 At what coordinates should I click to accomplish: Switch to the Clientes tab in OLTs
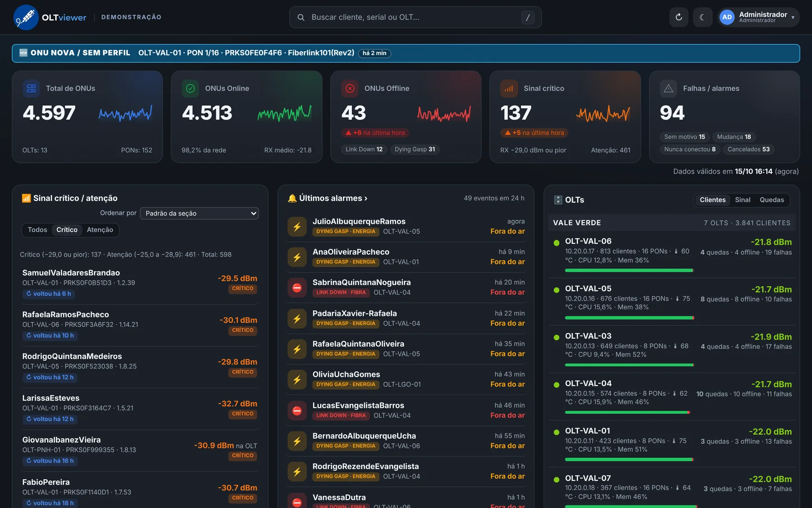[712, 200]
